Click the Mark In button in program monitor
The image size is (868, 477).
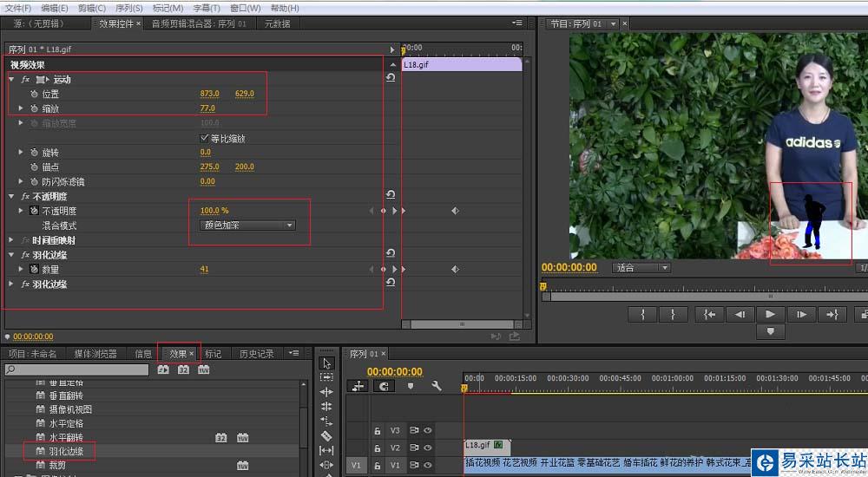(642, 314)
